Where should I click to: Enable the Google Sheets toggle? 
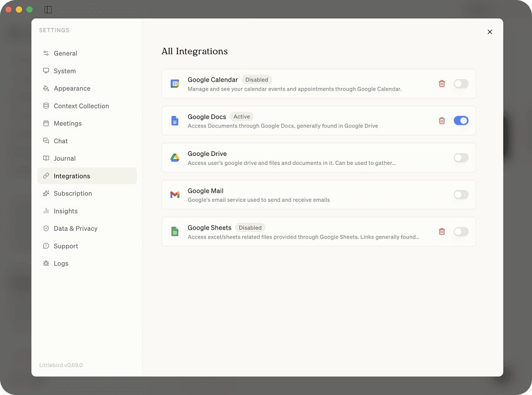coord(461,231)
